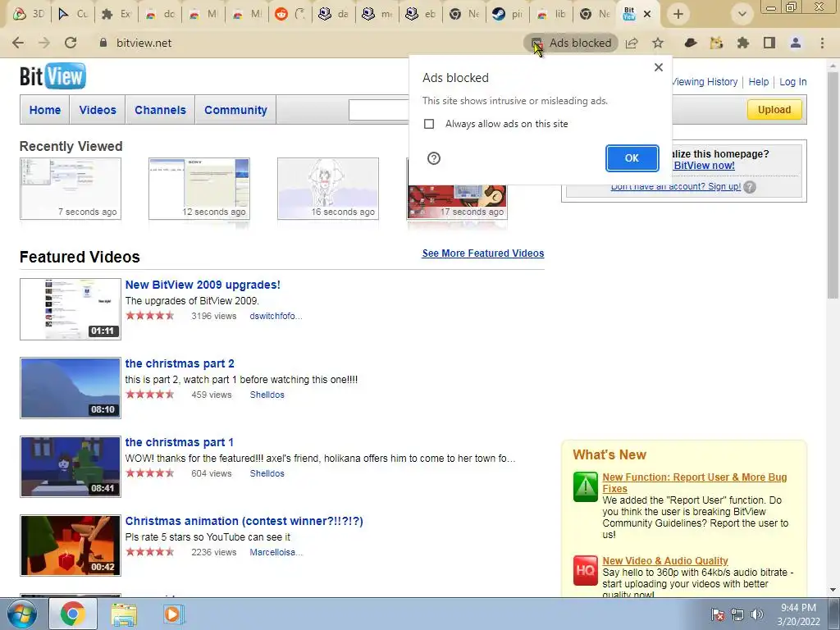
Task: Click the red HQ icon in What's New
Action: [585, 571]
